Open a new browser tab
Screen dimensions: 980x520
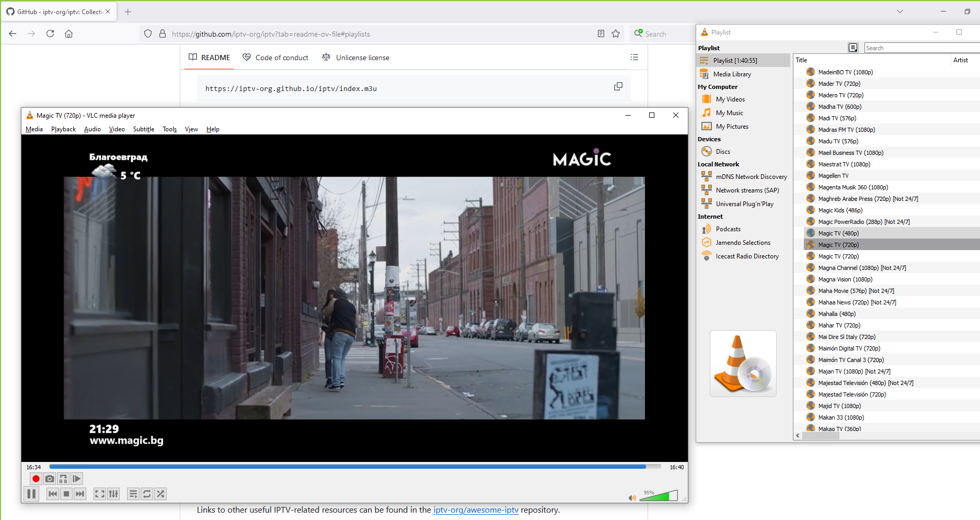pyautogui.click(x=128, y=12)
